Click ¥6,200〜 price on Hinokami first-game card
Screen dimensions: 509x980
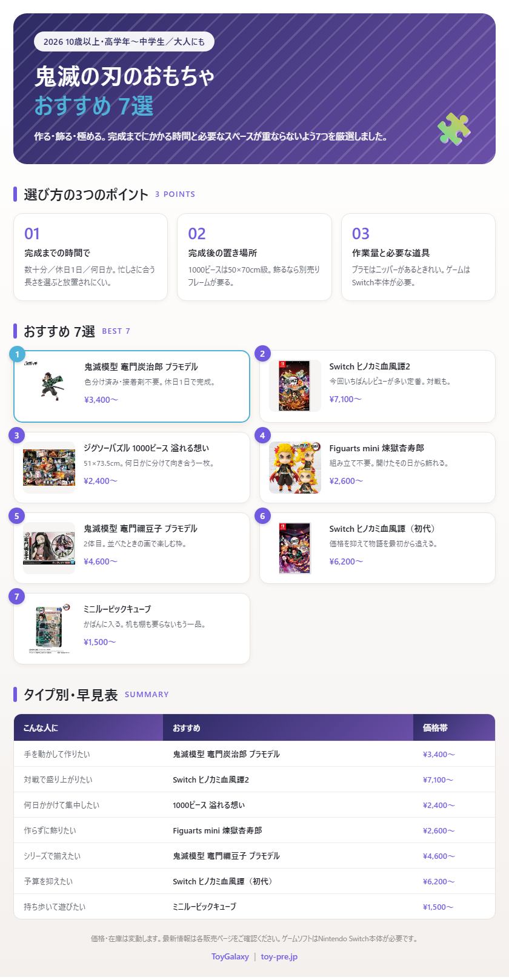pos(346,561)
